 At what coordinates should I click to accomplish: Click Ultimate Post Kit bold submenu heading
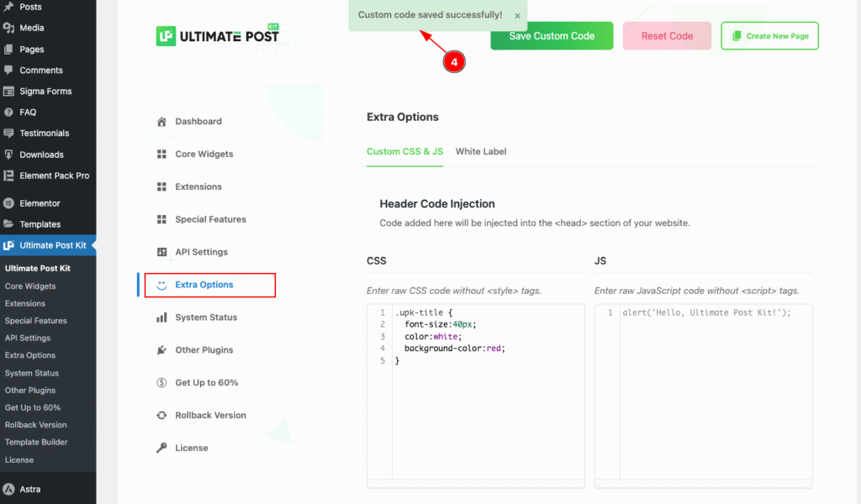37,268
